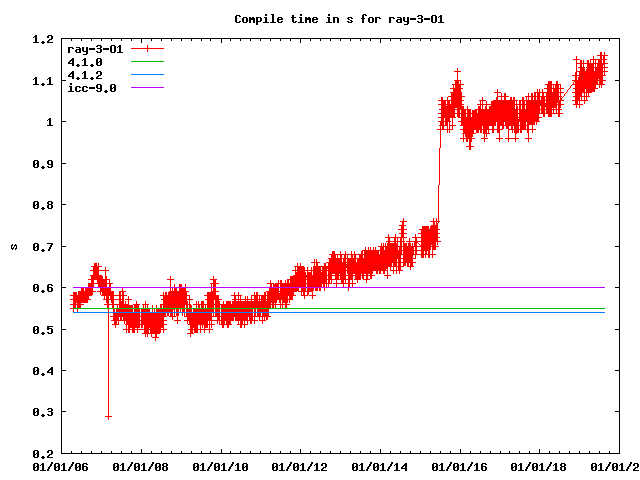Click the chart title 'Compile time in s for ray-3-01'
The image size is (640, 480).
coord(320,19)
